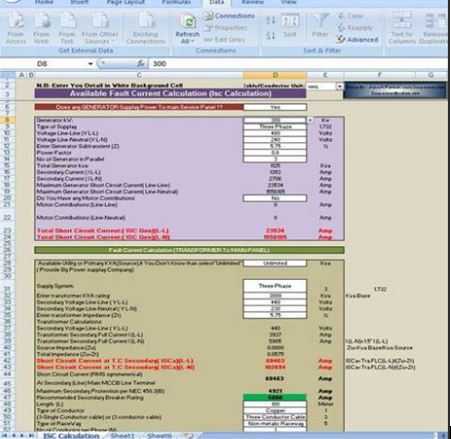Select the Three Conductor Cable cell
The height and width of the screenshot is (439, 451).
pyautogui.click(x=275, y=417)
